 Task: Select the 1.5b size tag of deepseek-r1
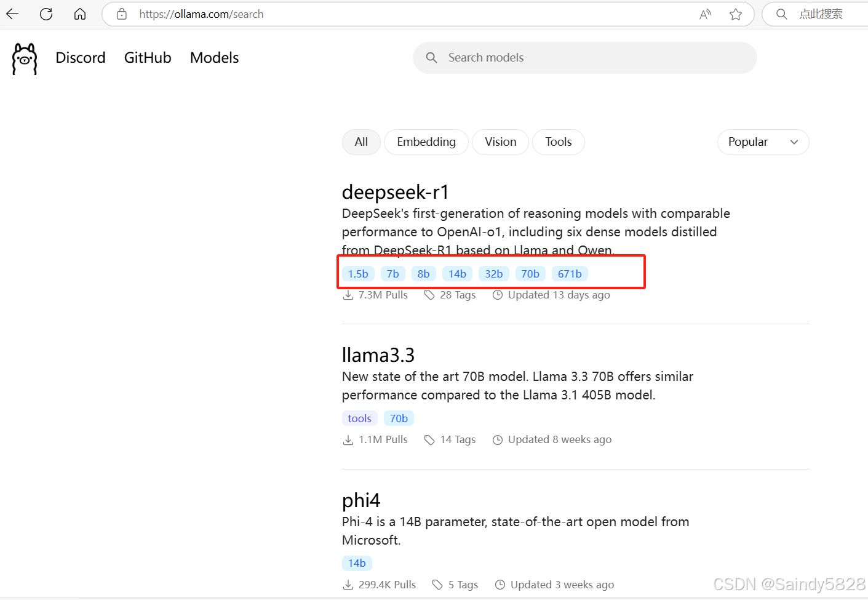click(358, 274)
